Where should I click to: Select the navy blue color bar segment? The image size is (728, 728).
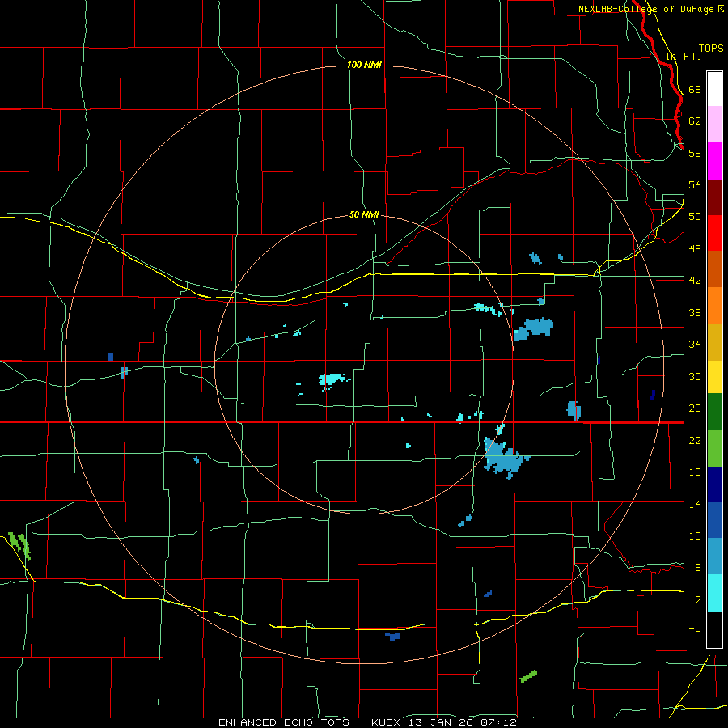point(714,485)
